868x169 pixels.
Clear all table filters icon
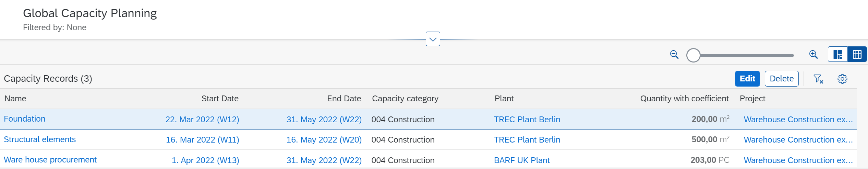click(818, 79)
